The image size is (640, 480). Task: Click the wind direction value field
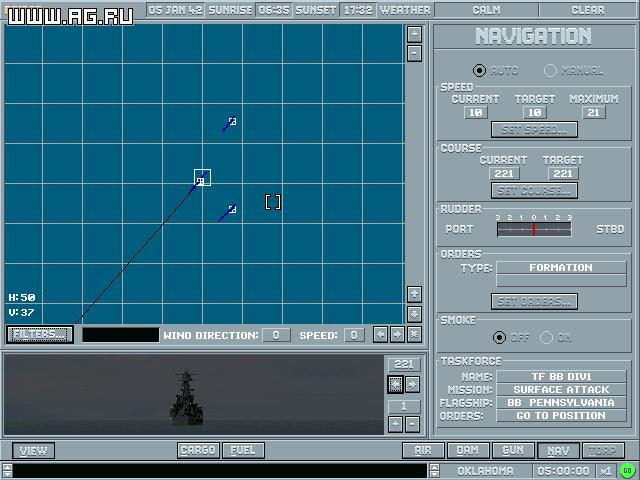click(276, 335)
